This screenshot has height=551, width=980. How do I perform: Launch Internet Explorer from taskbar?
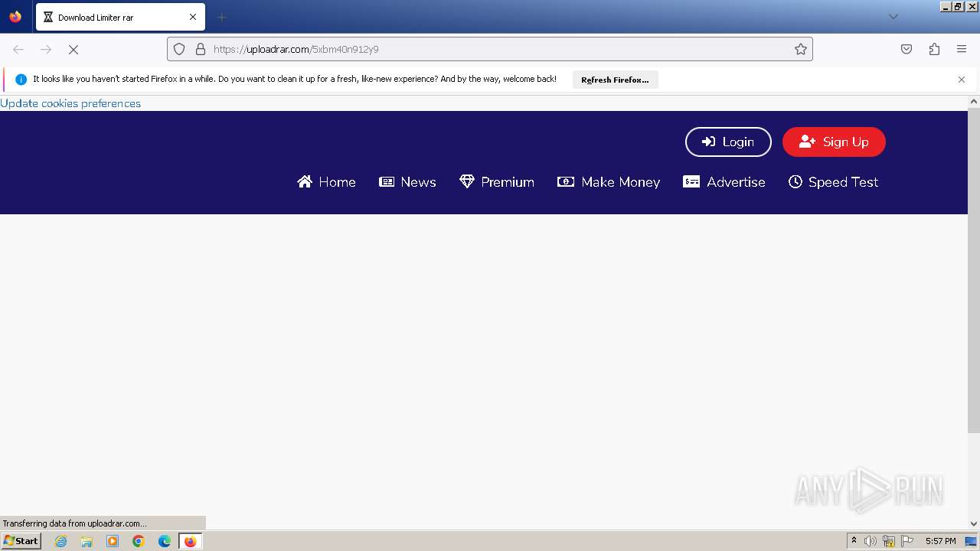[x=61, y=541]
